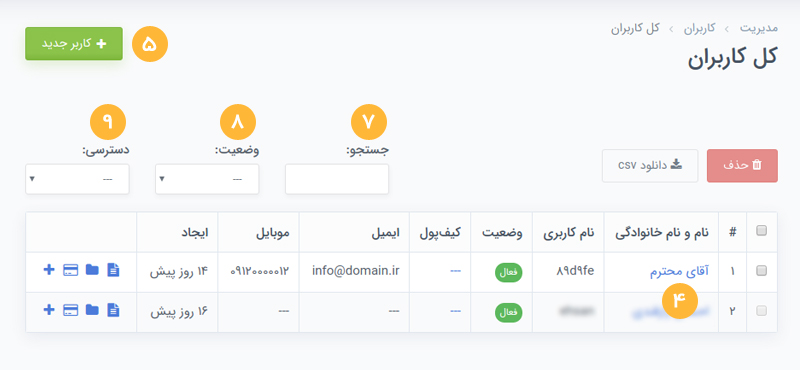
Task: Go to the مدیریت breadcrumb
Action: [759, 28]
